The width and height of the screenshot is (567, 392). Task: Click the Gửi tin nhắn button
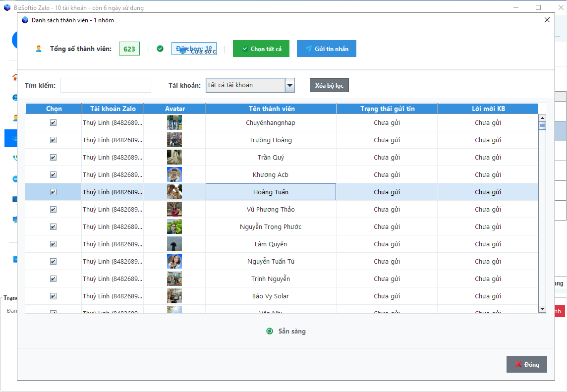click(x=326, y=49)
